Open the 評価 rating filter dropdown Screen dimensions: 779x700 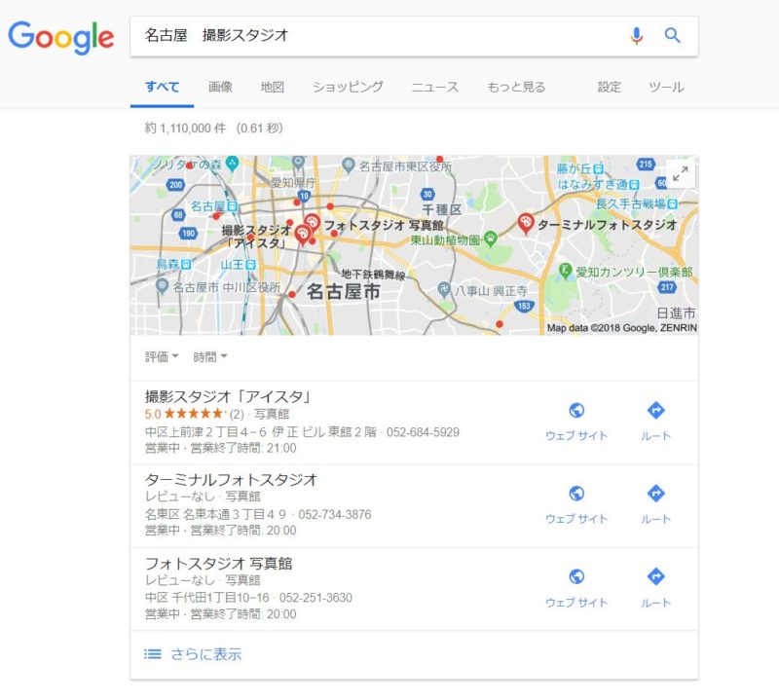point(162,356)
